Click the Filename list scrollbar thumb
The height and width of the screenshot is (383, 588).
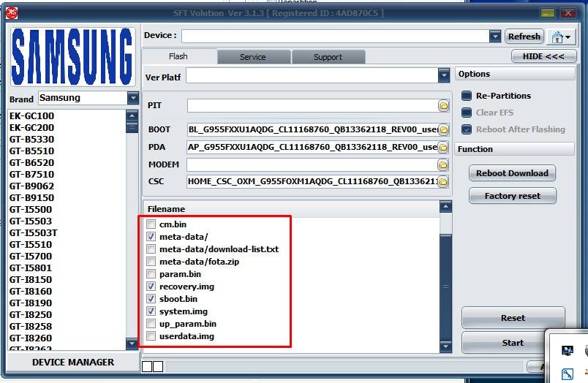click(445, 287)
